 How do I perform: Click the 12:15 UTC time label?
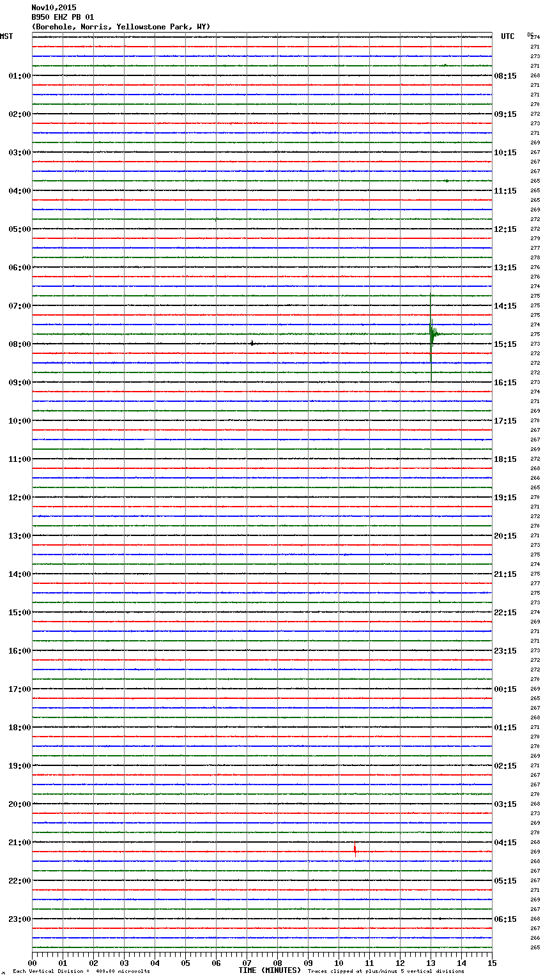(505, 229)
